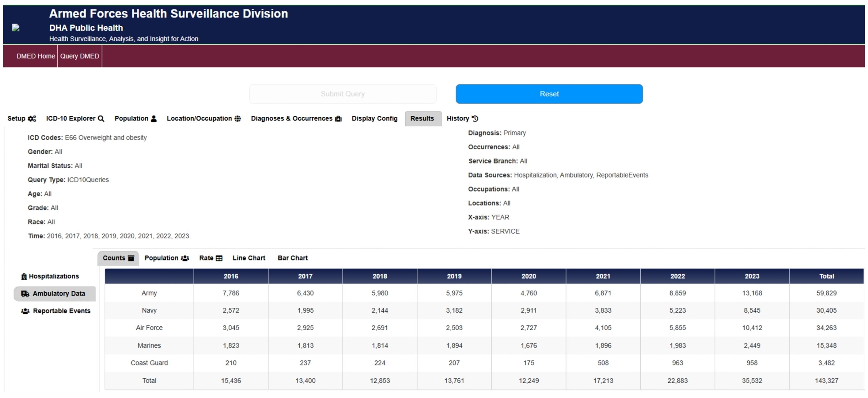Click the Diagnoses & Occurrences medical kit icon
868x398 pixels.
pyautogui.click(x=338, y=119)
